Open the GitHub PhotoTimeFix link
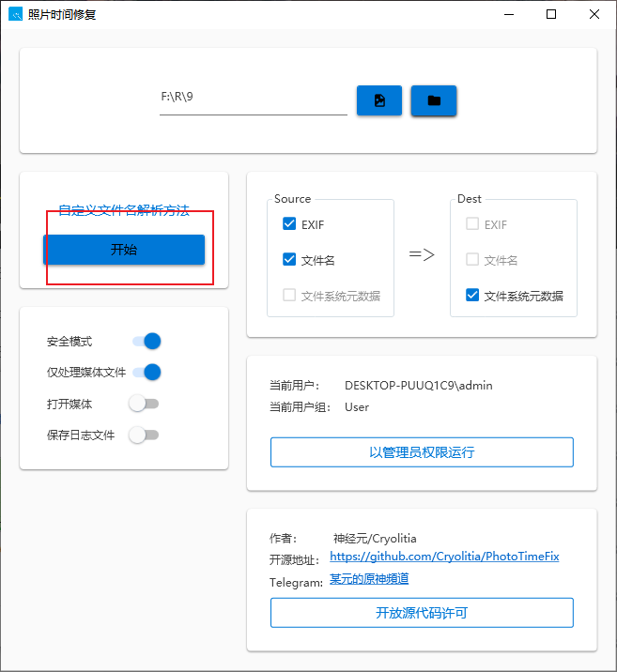617x672 pixels. click(x=444, y=557)
